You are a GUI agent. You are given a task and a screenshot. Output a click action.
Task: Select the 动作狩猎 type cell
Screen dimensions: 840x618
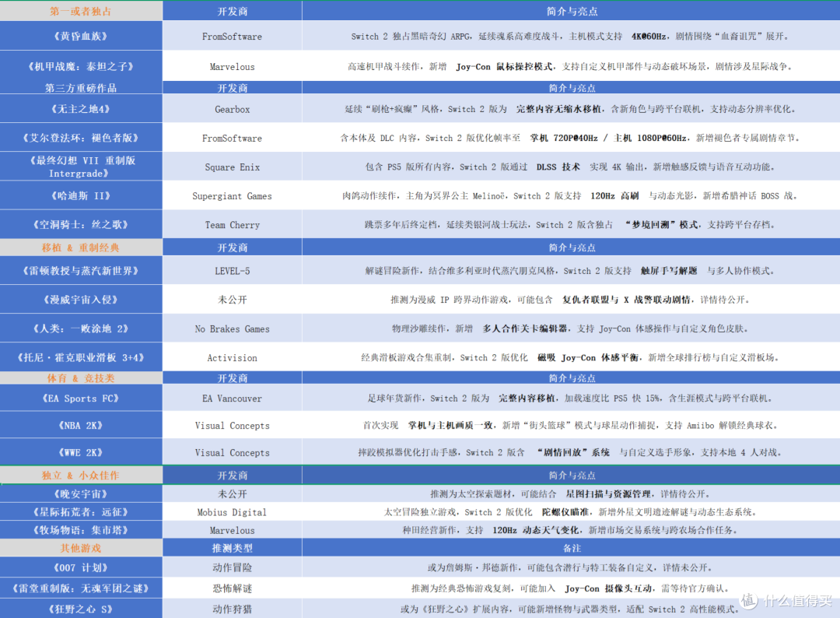tap(232, 609)
